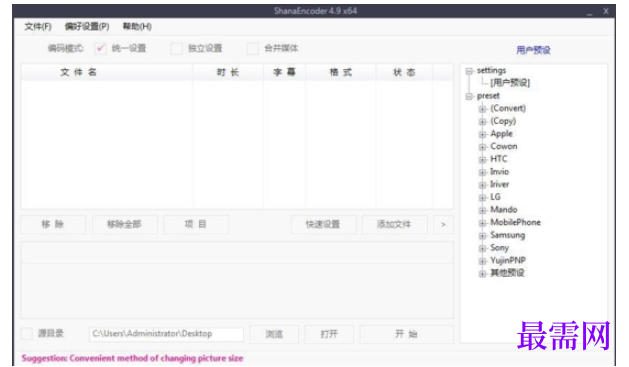
Task: Click the 添加文件 button
Action: coord(394,224)
